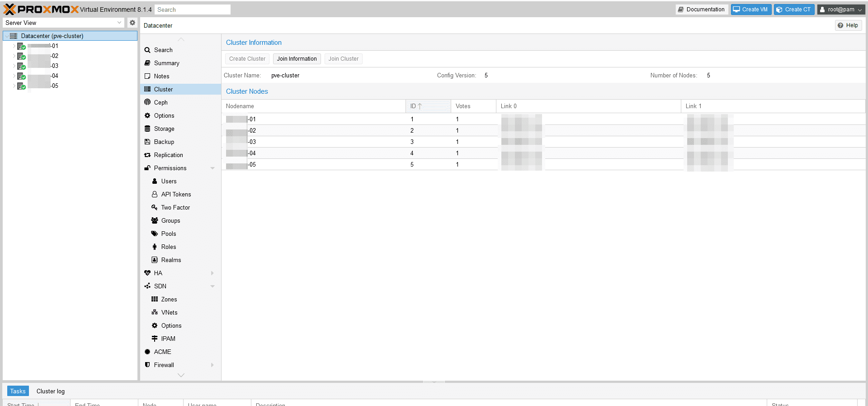Click the Firewall shield icon

tap(147, 365)
